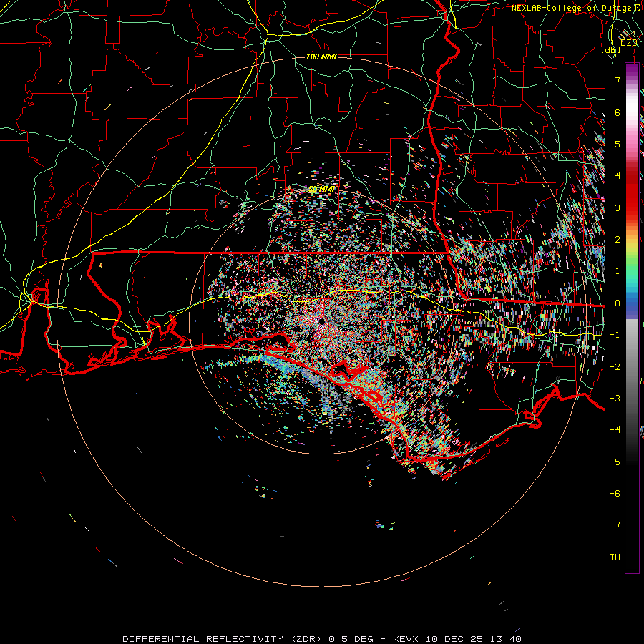The image size is (644, 644).
Task: Click the -5 value on the scale
Action: [615, 462]
